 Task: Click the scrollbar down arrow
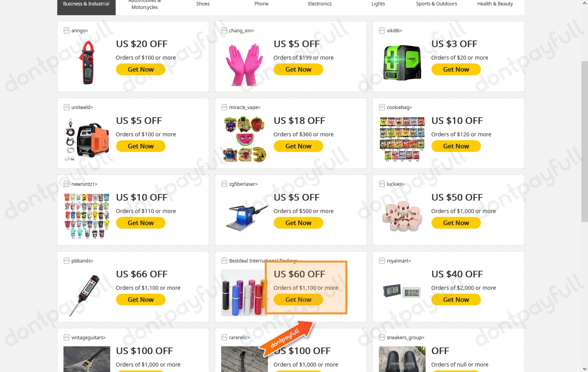pyautogui.click(x=584, y=368)
